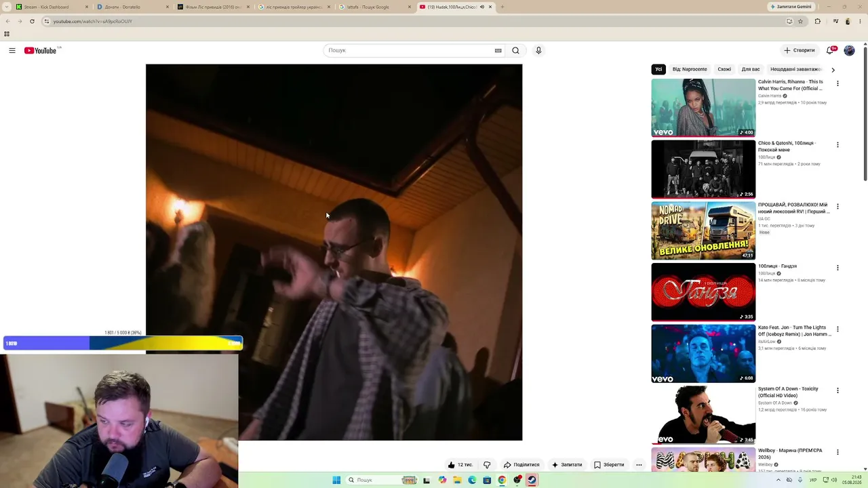868x488 pixels.
Task: Open the Windows Start menu
Action: tap(336, 480)
